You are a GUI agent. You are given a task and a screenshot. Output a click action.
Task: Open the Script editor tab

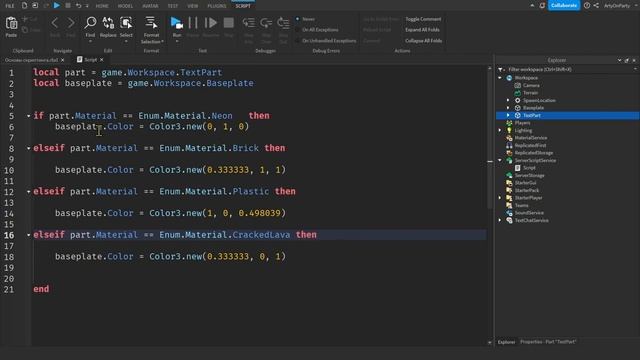click(90, 60)
